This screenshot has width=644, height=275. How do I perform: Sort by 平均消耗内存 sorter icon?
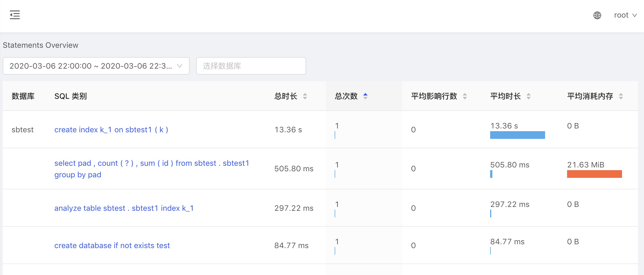coord(621,96)
